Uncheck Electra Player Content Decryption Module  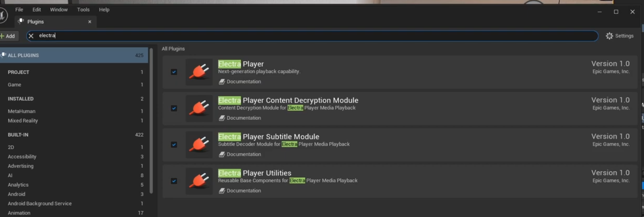[x=174, y=108]
